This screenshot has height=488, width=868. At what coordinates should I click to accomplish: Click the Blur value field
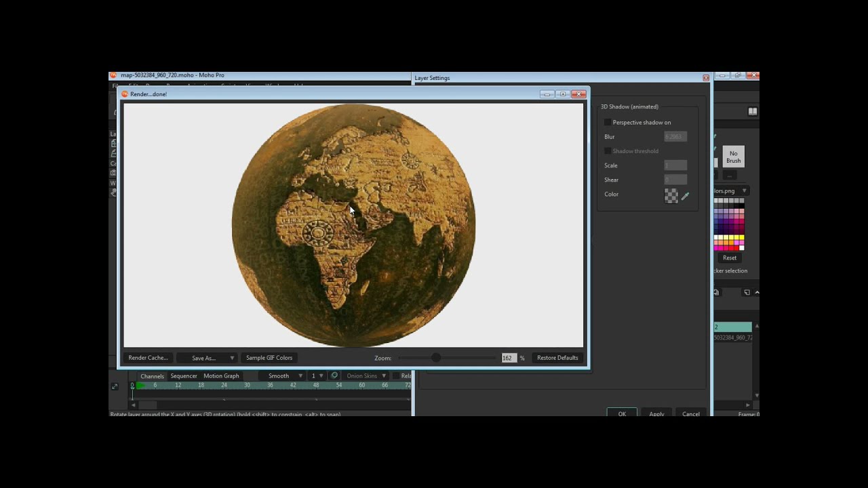pos(675,137)
